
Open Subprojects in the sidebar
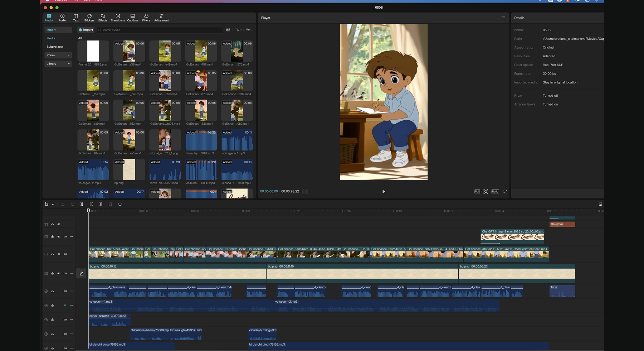(x=55, y=47)
